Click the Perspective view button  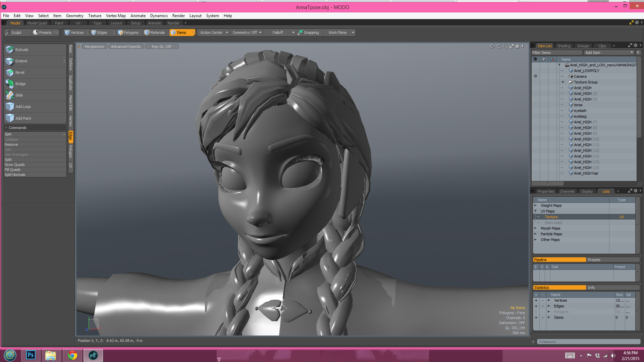(x=94, y=47)
